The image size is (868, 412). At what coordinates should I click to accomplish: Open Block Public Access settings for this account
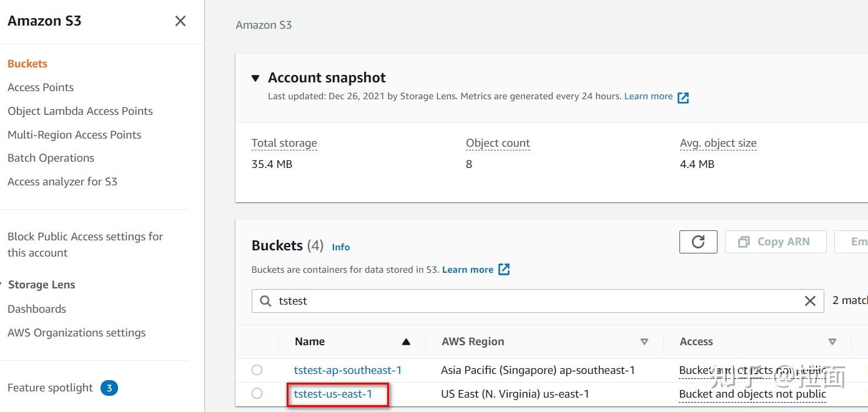pos(85,245)
